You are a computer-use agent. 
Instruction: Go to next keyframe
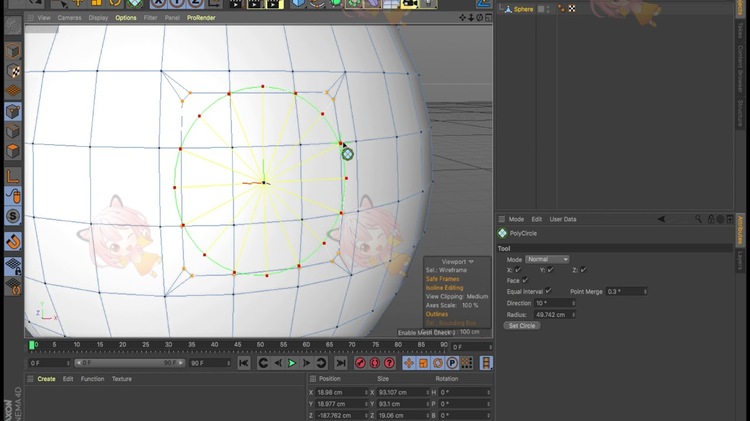(321, 363)
